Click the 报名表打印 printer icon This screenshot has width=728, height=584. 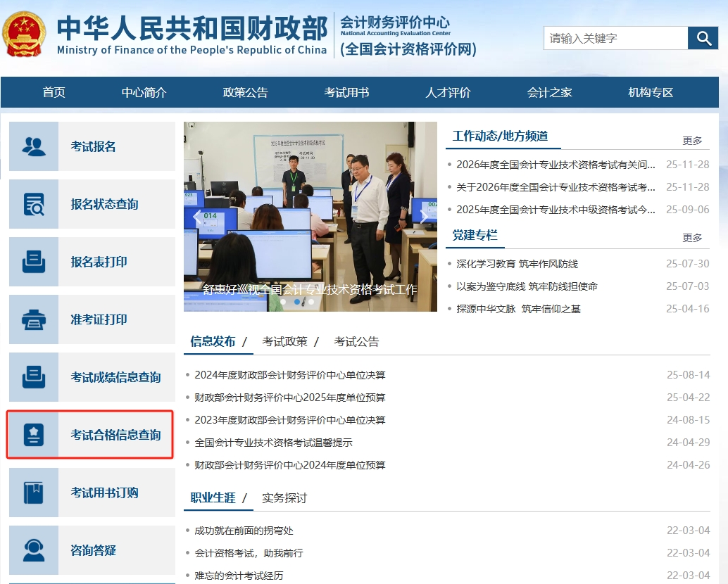(34, 262)
